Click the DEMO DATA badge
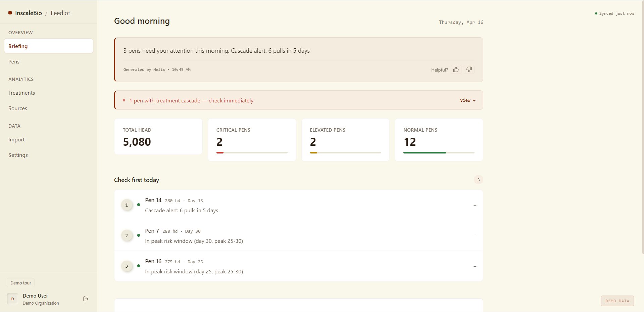This screenshot has height=312, width=644. click(617, 301)
